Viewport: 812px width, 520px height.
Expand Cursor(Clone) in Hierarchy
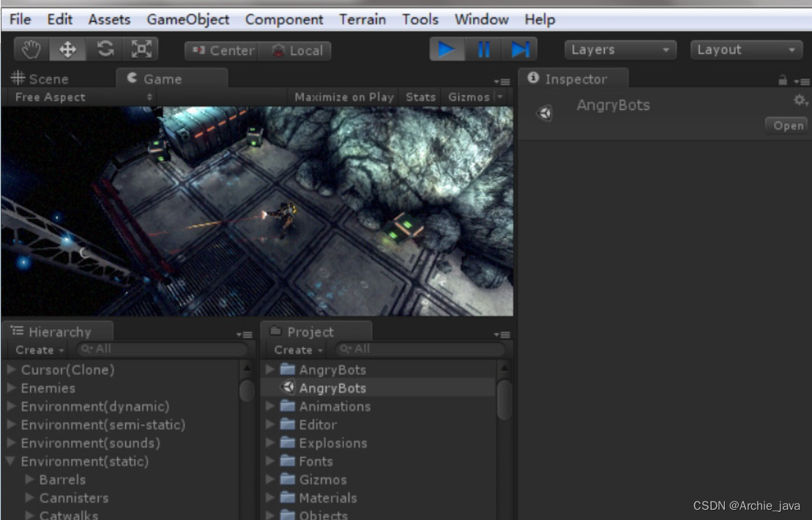point(11,370)
